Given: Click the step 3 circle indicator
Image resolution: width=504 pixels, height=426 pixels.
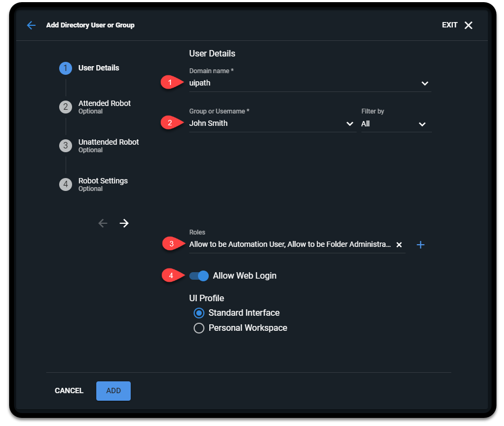Looking at the screenshot, I should pyautogui.click(x=65, y=145).
